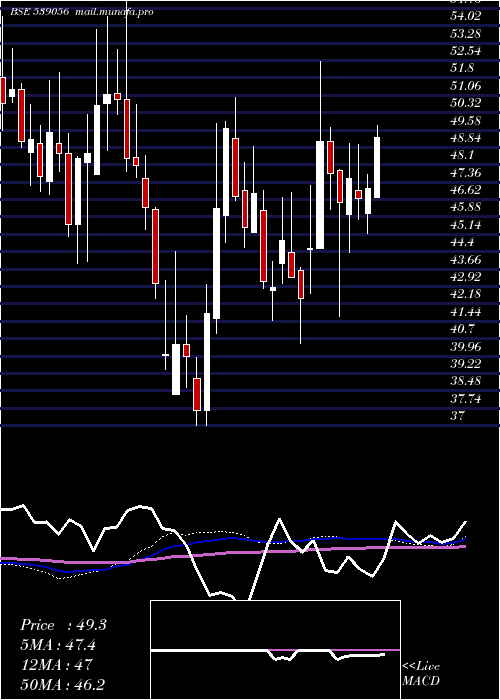Select the 51.8 price axis label
This screenshot has width=500, height=700.
click(x=462, y=68)
